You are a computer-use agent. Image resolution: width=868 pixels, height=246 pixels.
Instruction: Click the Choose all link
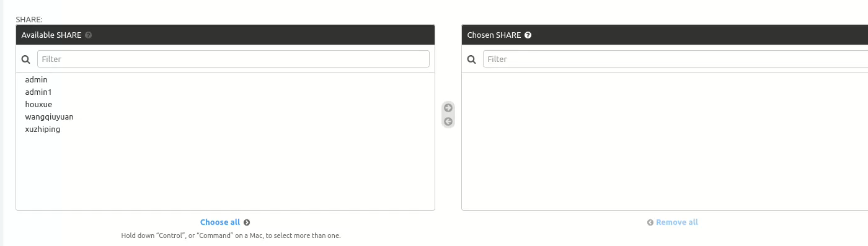click(220, 222)
